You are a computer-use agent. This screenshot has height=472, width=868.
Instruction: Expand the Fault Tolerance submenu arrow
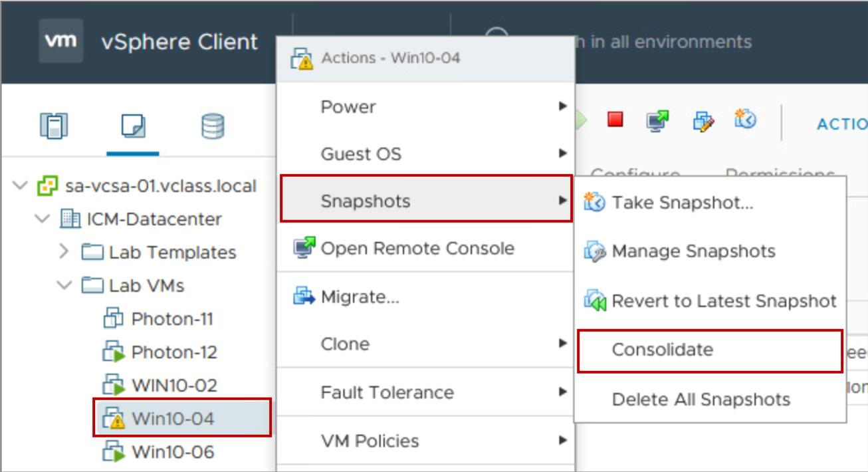point(563,392)
